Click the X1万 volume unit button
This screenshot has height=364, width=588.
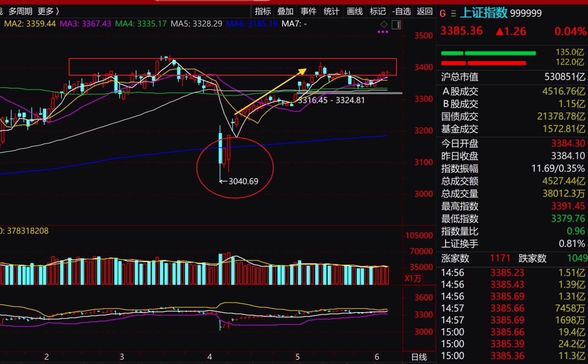click(413, 278)
